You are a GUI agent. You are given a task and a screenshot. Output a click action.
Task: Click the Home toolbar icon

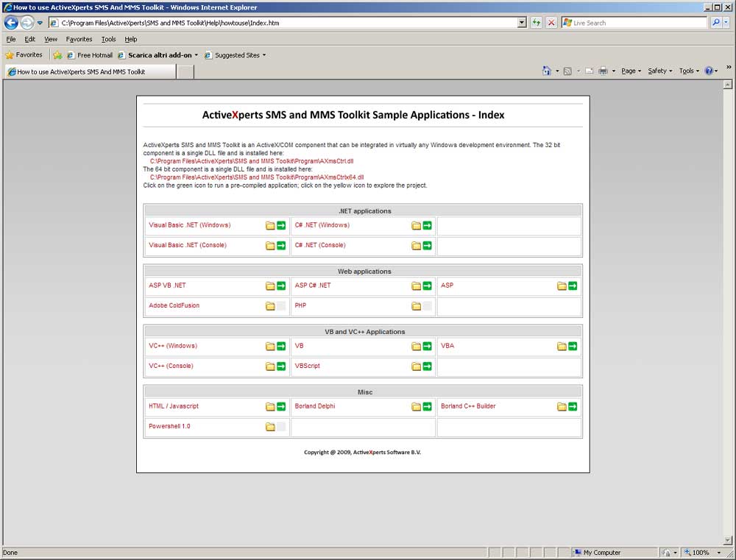(546, 71)
